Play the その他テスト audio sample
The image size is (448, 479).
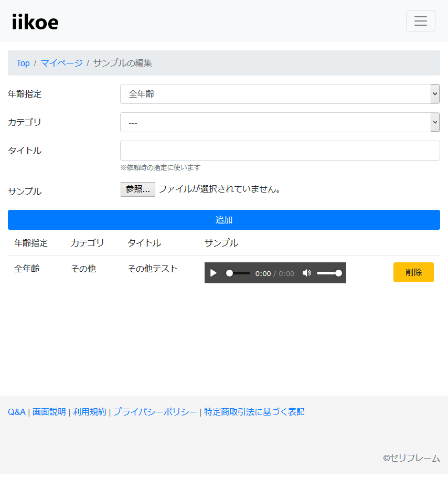point(214,273)
